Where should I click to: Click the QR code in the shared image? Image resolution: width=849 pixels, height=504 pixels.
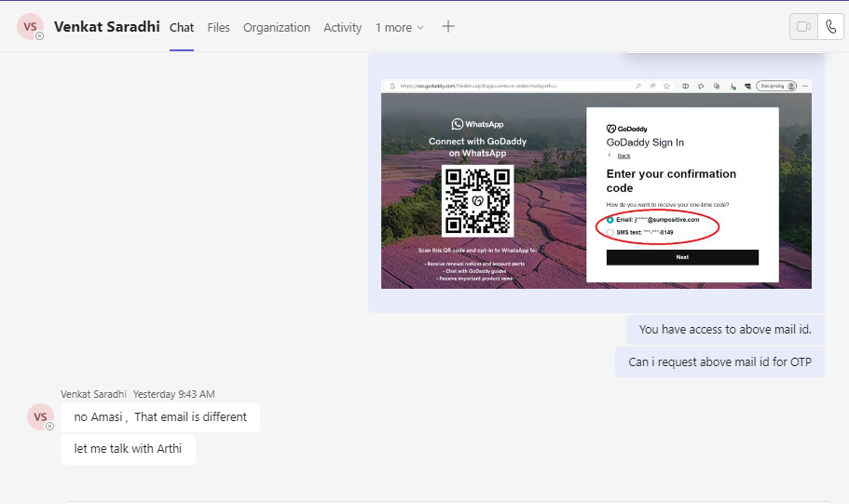tap(477, 200)
